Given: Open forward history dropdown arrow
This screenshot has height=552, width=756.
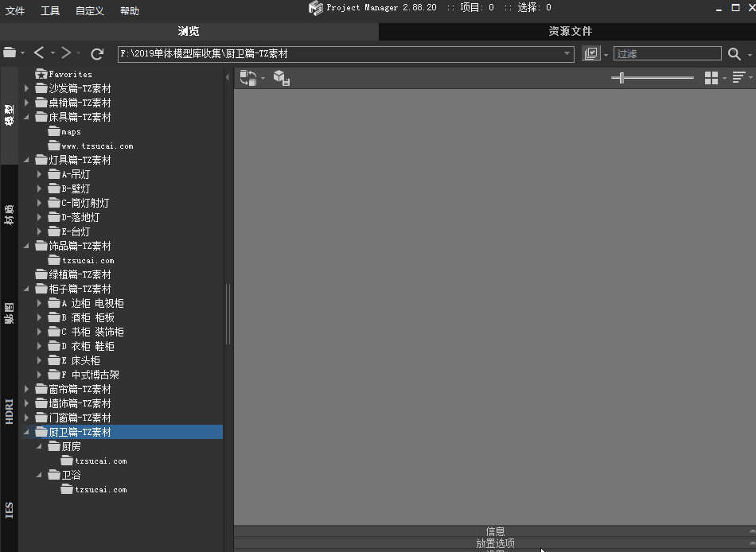Looking at the screenshot, I should pyautogui.click(x=78, y=53).
